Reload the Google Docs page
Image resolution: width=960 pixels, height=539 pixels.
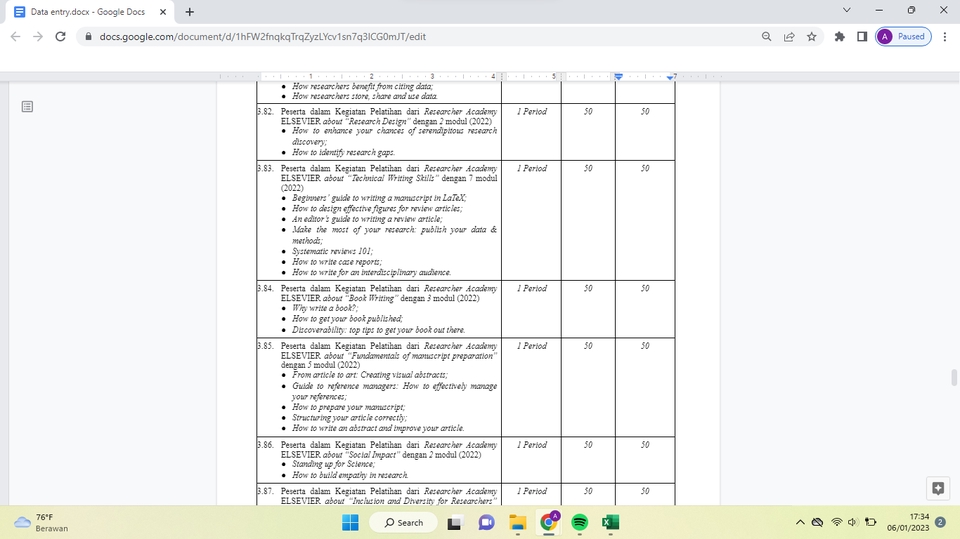coord(60,37)
